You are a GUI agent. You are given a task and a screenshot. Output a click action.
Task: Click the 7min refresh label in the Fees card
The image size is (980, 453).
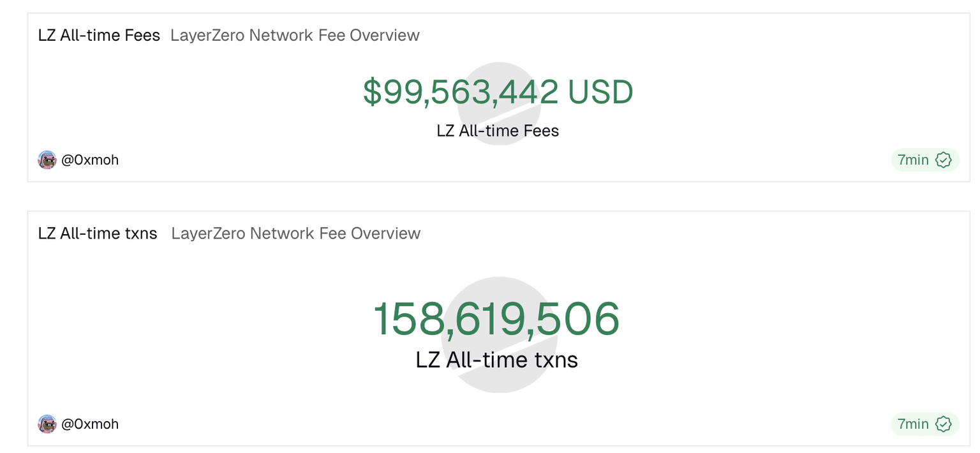(x=913, y=160)
